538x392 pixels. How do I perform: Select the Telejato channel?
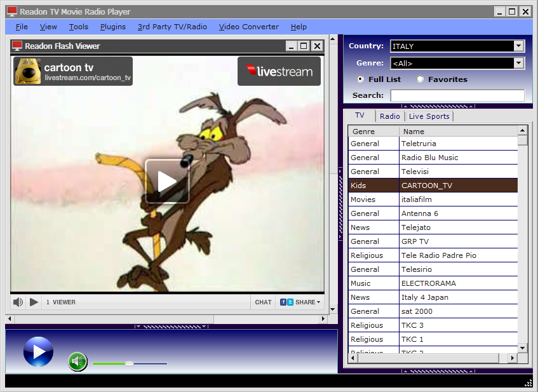coord(433,227)
